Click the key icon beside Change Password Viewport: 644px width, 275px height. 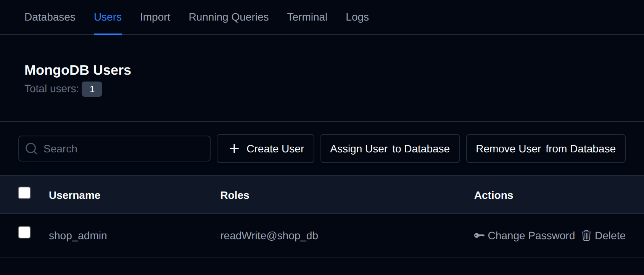479,236
